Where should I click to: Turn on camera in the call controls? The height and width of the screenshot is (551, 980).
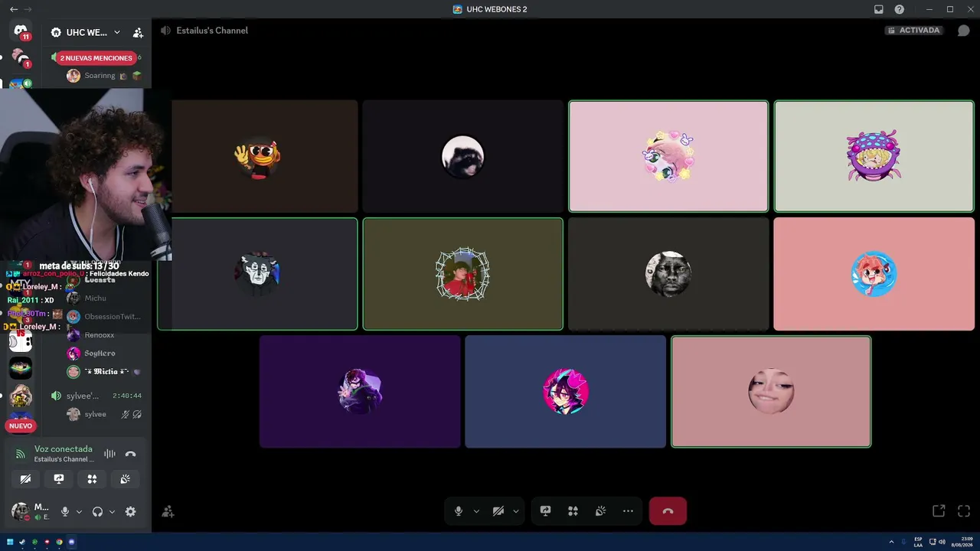coord(498,511)
